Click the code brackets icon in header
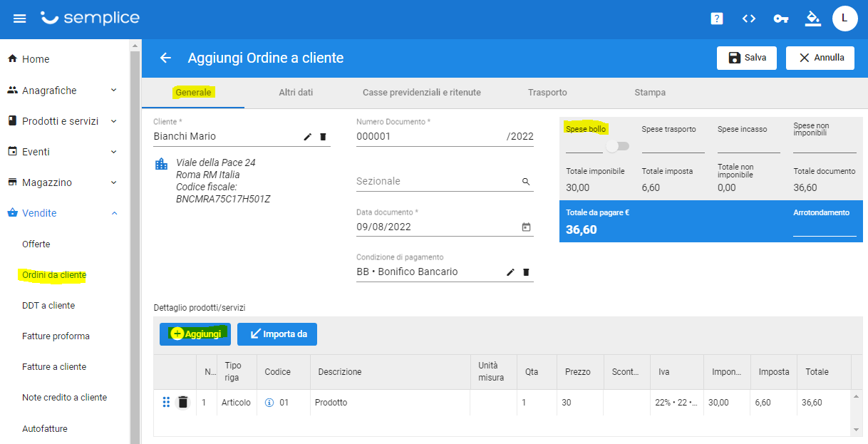Screen dimensions: 868x444 coord(749,19)
